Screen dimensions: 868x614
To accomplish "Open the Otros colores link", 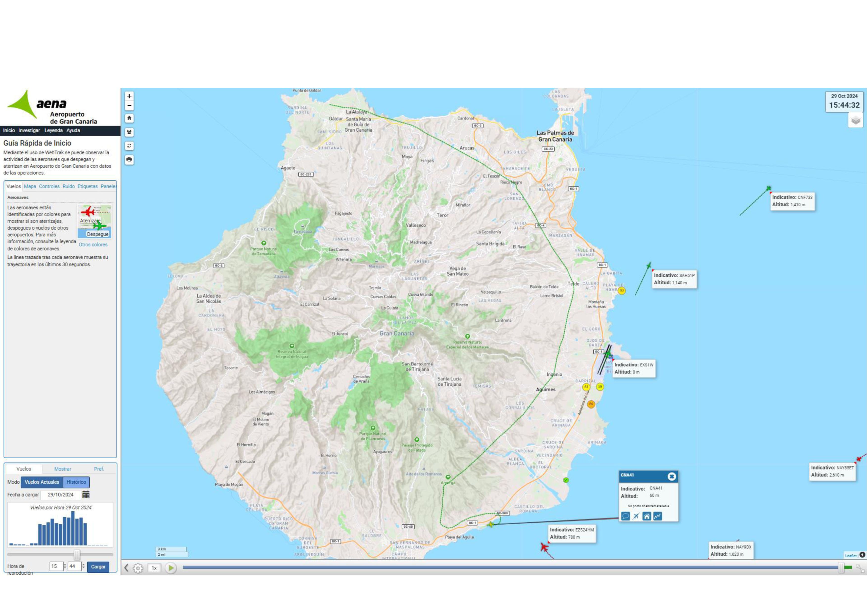I will coord(93,245).
